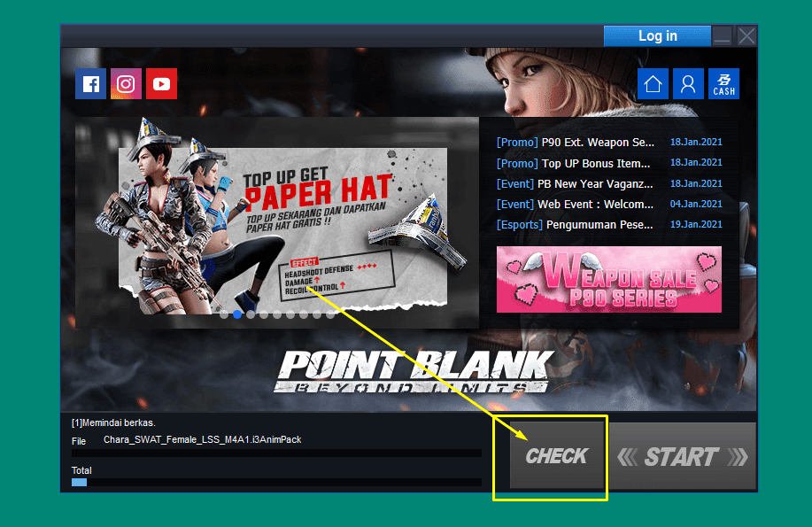Screen dimensions: 812x527
Task: Open the Esports Pengumuman Pese news
Action: pyautogui.click(x=575, y=224)
